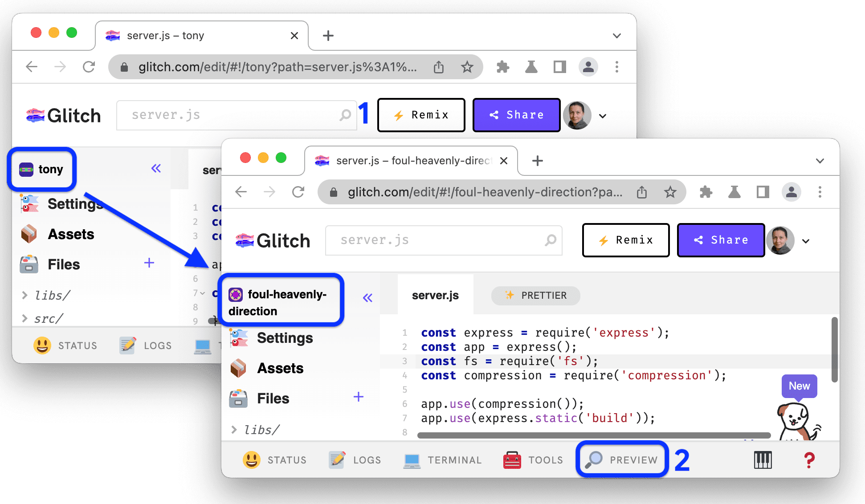Click the Remix button in back window

pos(420,115)
